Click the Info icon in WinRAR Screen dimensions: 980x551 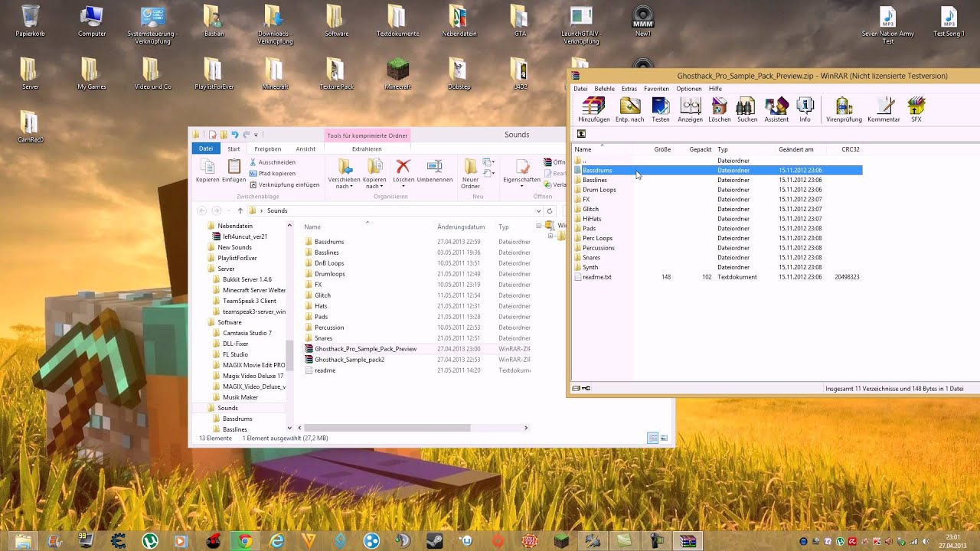coord(805,109)
